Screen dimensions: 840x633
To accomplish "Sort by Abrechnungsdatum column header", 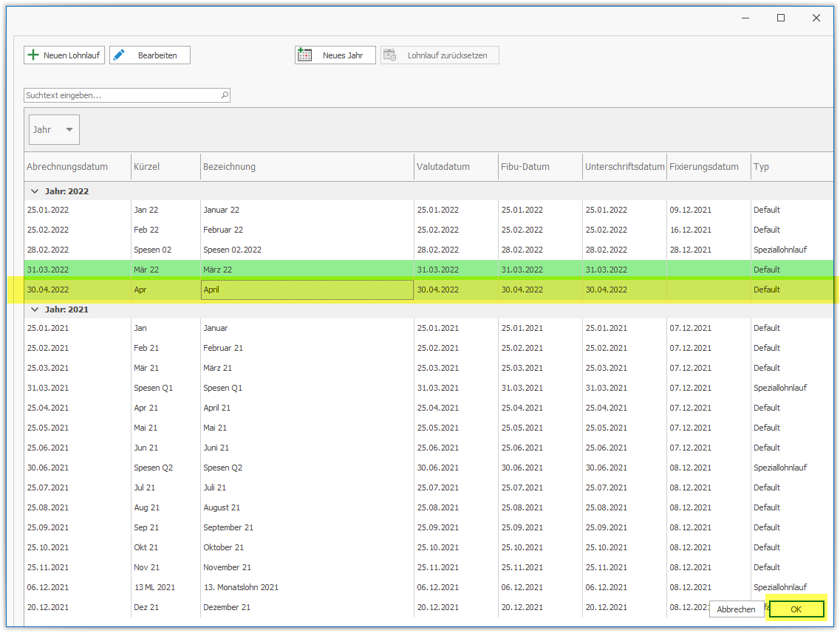I will 68,167.
